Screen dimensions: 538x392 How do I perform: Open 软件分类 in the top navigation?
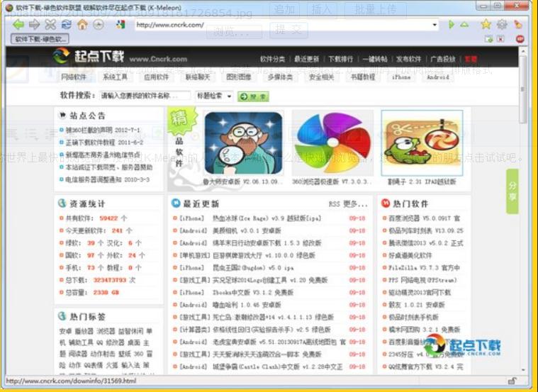[x=272, y=59]
